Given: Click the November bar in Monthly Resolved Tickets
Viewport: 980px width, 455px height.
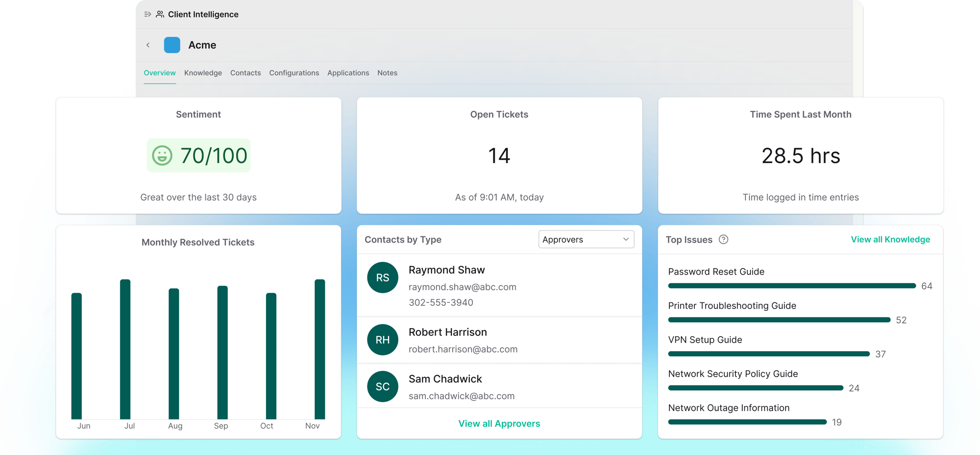Looking at the screenshot, I should point(318,348).
